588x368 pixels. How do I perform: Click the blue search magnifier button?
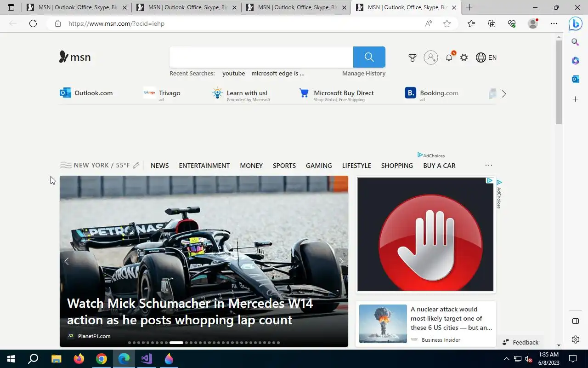(369, 57)
